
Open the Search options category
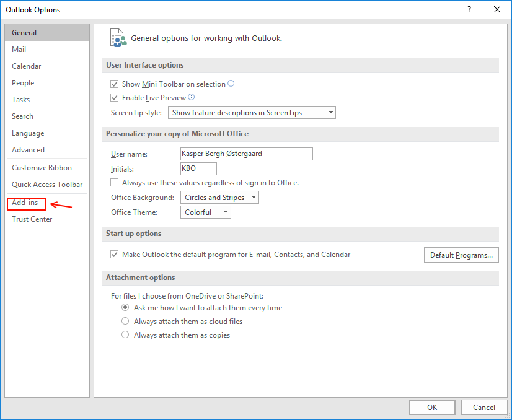[x=47, y=116]
